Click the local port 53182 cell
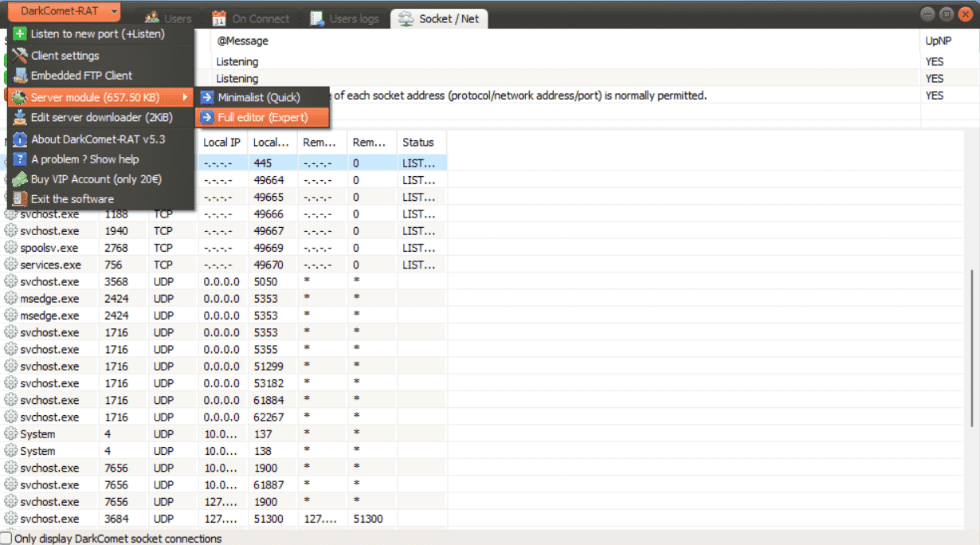This screenshot has width=980, height=545. coord(273,383)
